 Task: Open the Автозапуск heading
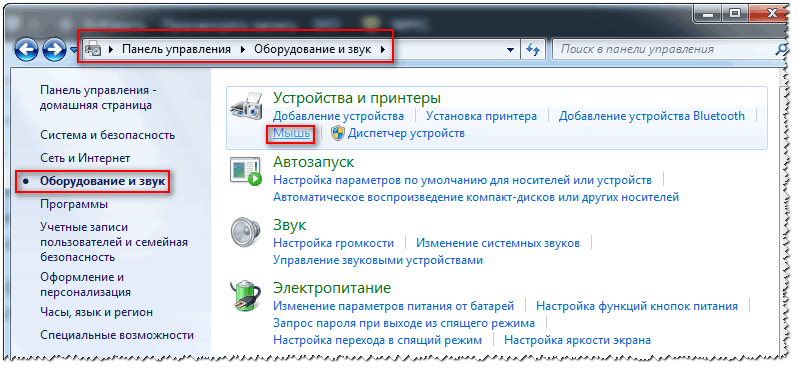pyautogui.click(x=313, y=162)
